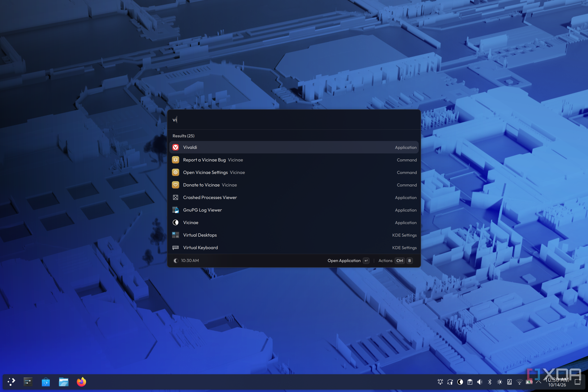The width and height of the screenshot is (588, 392).
Task: Select the Virtual Keyboard KDE setting
Action: point(294,247)
